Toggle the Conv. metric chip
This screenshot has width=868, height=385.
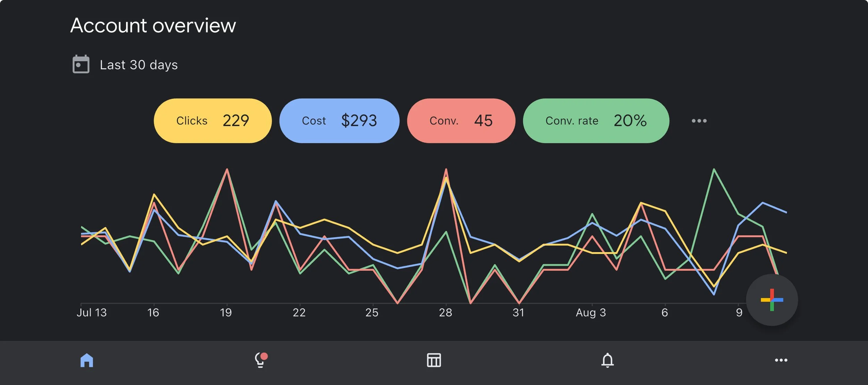(461, 121)
